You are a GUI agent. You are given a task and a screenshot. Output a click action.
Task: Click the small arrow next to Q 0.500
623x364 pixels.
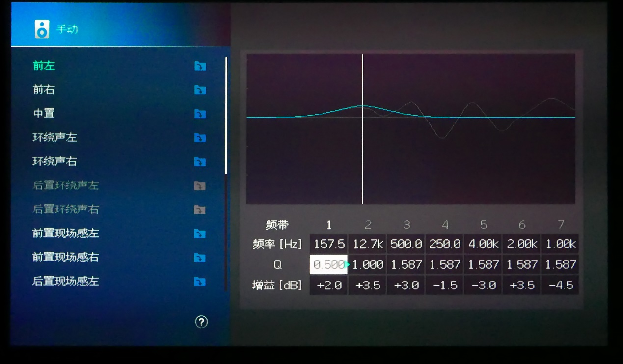(x=348, y=265)
